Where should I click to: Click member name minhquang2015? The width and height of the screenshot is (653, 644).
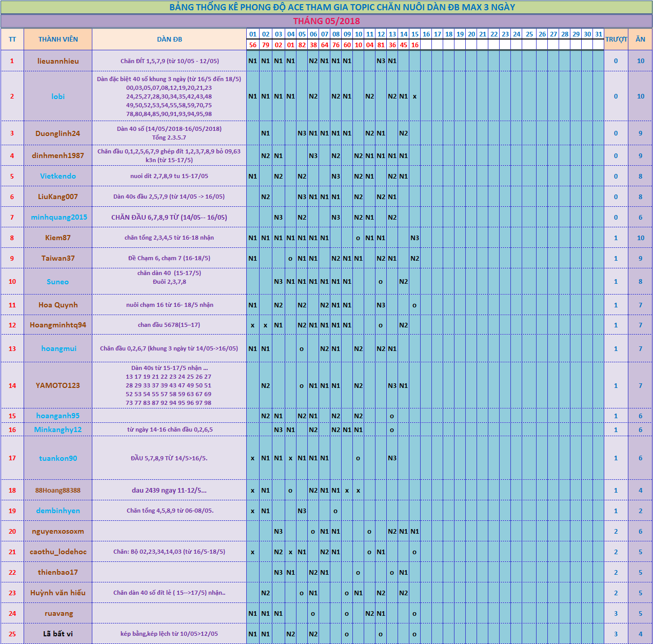click(x=58, y=217)
